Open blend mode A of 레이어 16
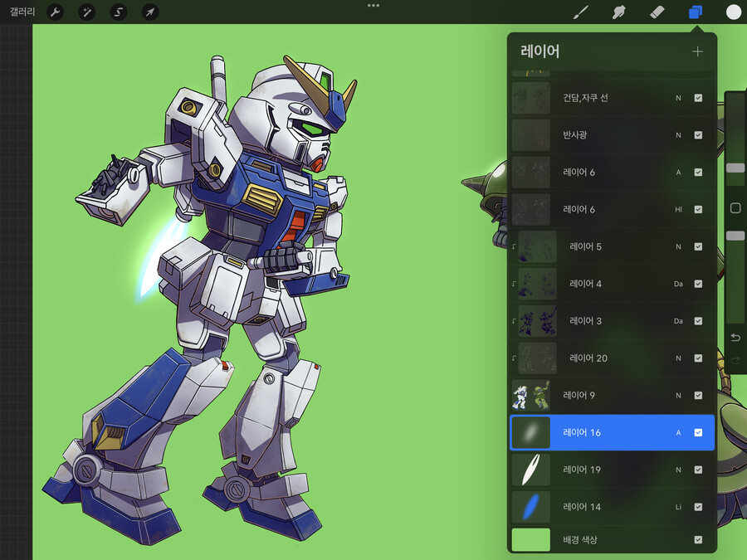 [678, 432]
